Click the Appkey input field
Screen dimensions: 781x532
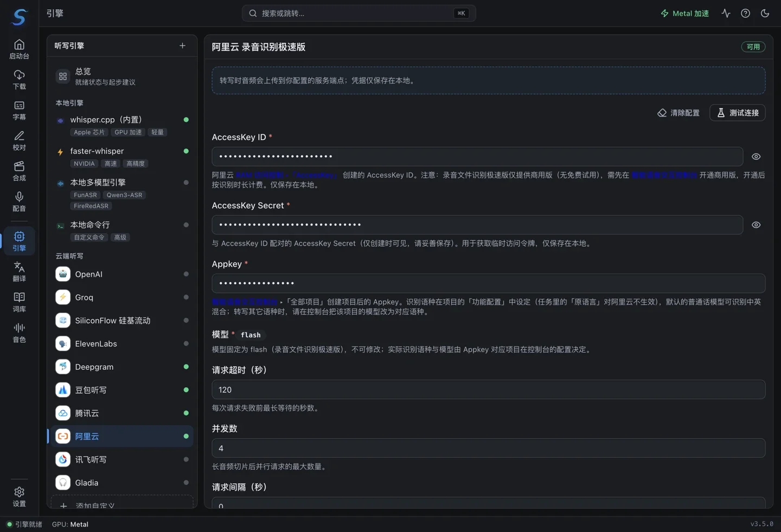(x=488, y=283)
